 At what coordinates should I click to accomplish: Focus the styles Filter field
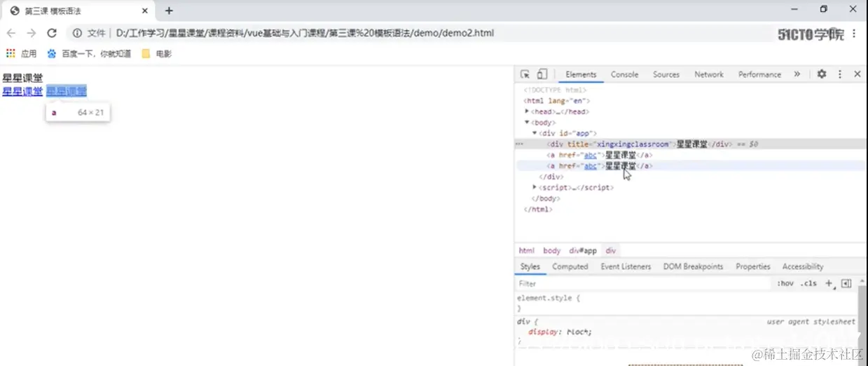point(642,283)
